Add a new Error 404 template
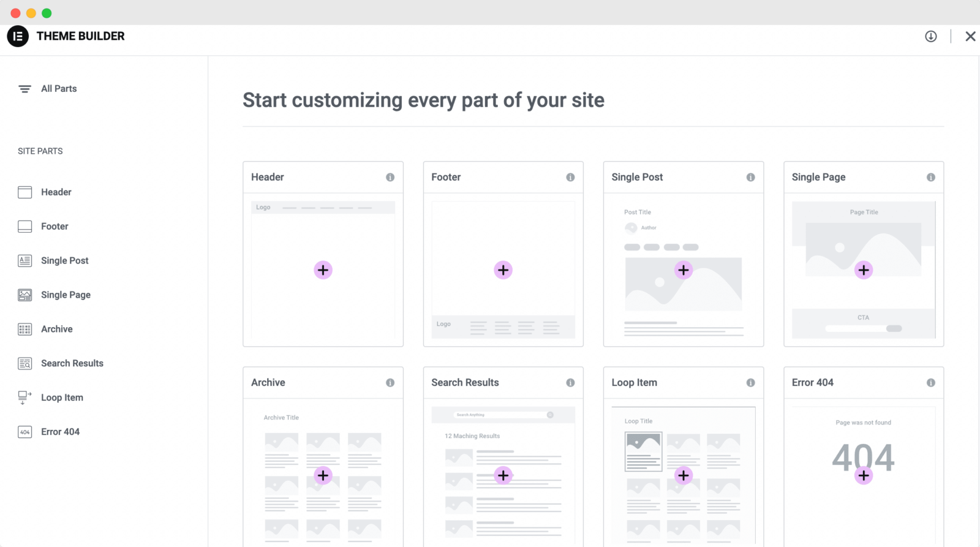This screenshot has height=547, width=980. pyautogui.click(x=864, y=475)
